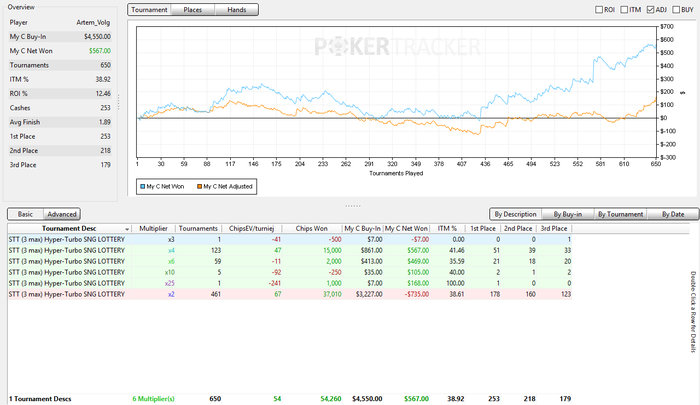Select the Tournament graph tab
This screenshot has height=405, width=700.
(150, 10)
